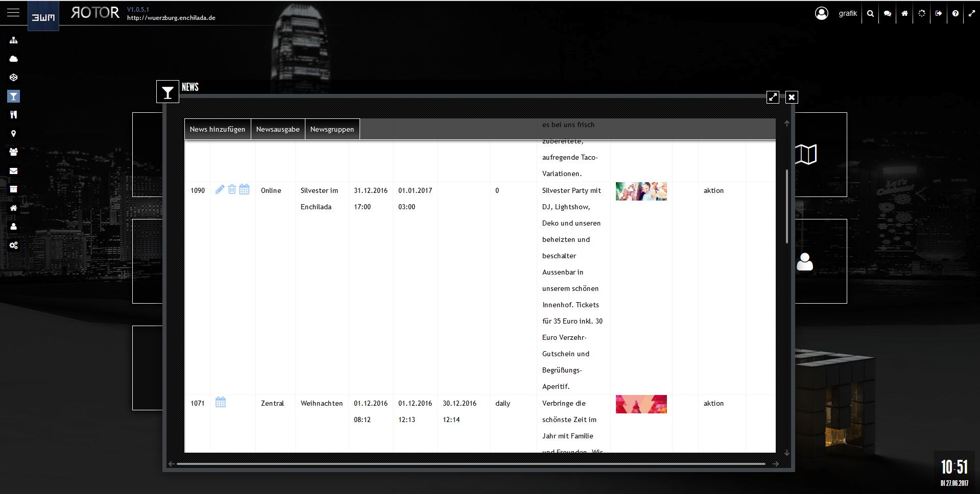Viewport: 980px width, 494px height.
Task: Open the cloud sidebar icon
Action: click(x=14, y=59)
